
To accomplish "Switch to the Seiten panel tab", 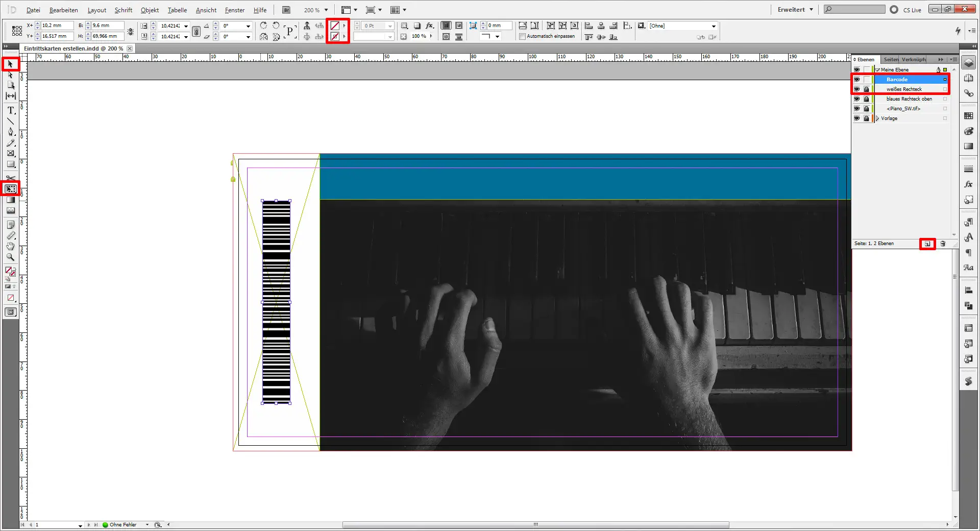I will pyautogui.click(x=890, y=59).
